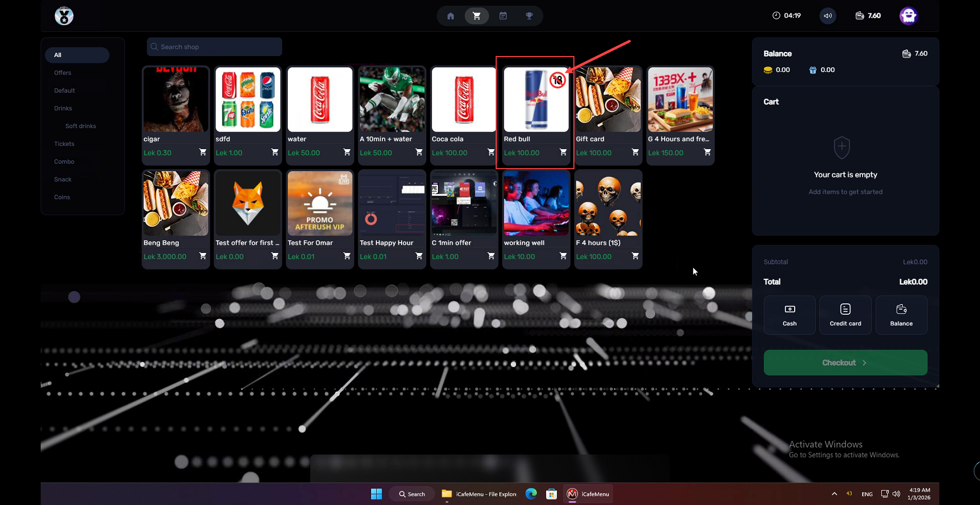Open the user avatar profile menu

click(908, 16)
